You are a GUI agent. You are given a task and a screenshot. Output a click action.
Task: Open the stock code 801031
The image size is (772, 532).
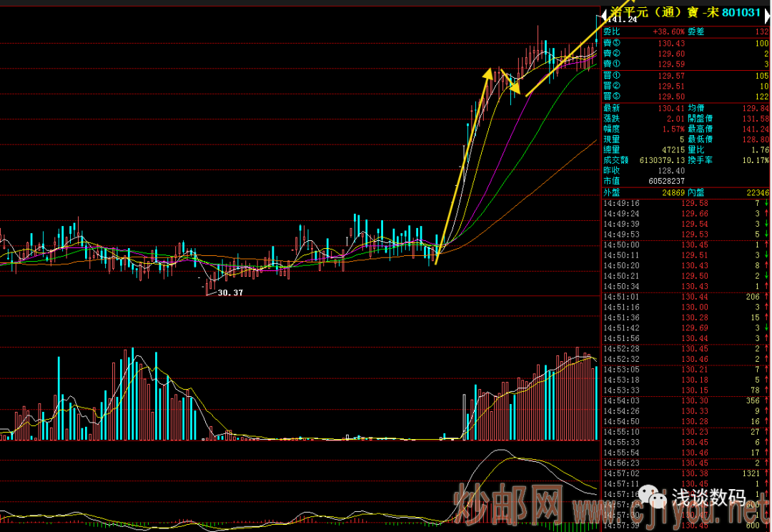742,12
